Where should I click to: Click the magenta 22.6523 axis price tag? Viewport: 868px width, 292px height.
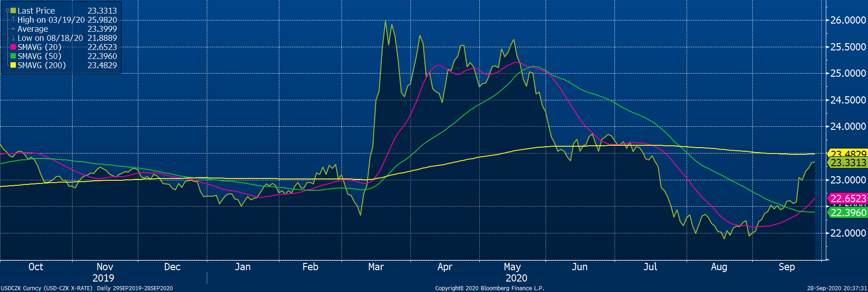coord(848,198)
